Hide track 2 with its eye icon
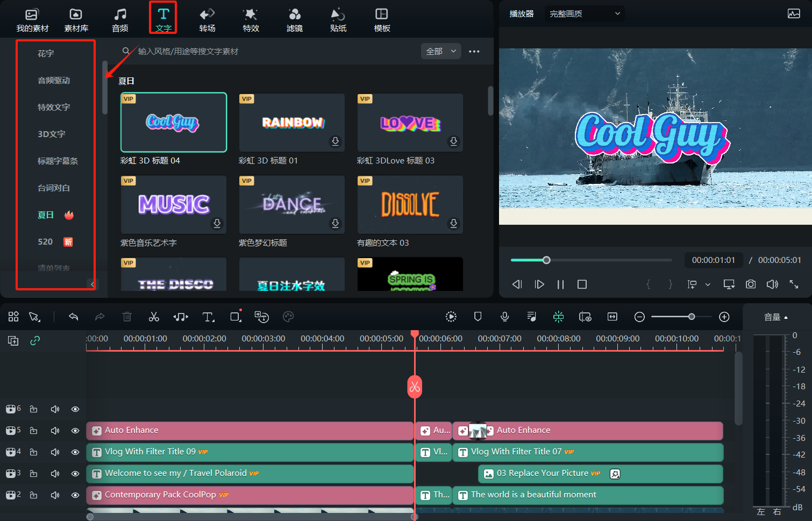 [75, 495]
